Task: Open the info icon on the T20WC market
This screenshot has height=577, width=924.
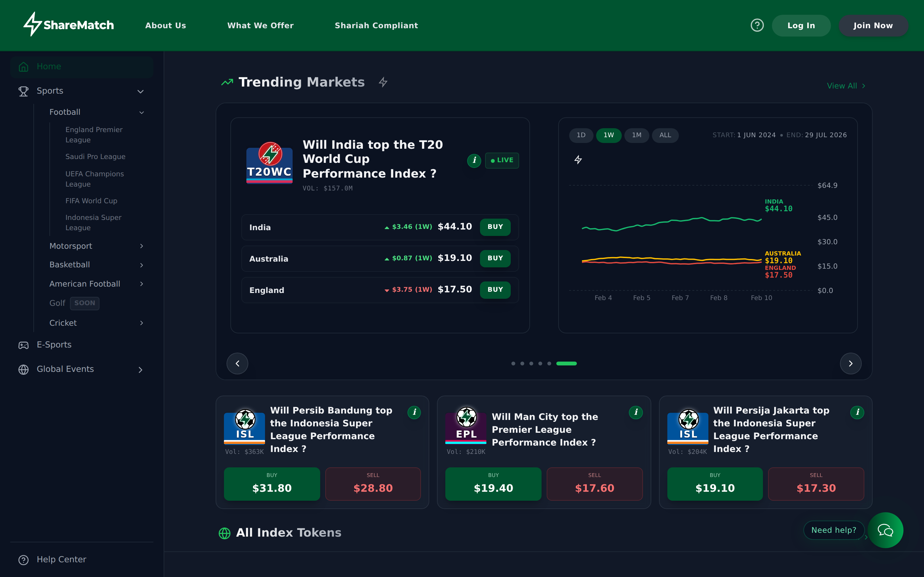Action: (x=474, y=161)
